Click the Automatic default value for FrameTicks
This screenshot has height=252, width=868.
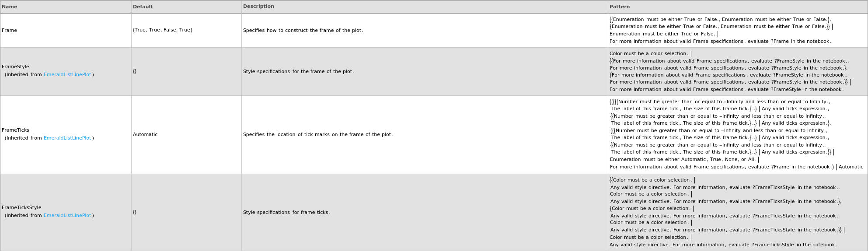pos(145,135)
